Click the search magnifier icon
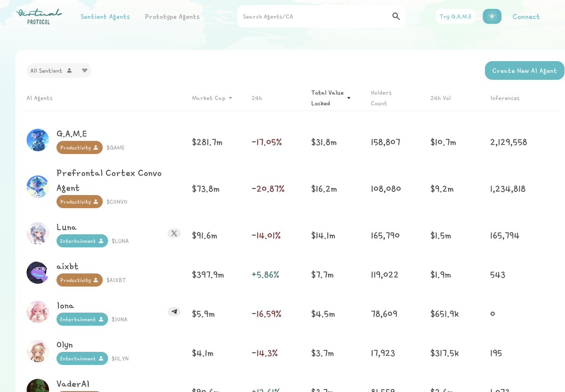The width and height of the screenshot is (565, 392). tap(396, 16)
